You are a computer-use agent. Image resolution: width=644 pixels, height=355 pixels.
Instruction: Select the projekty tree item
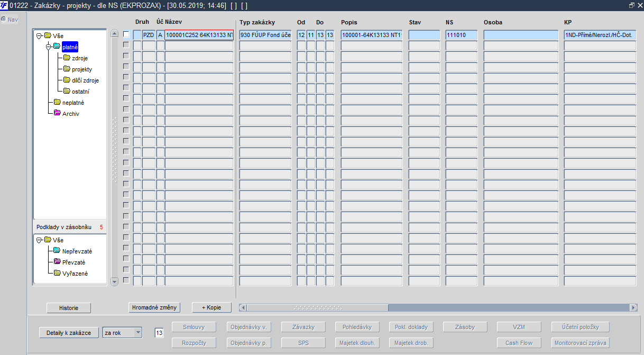click(82, 69)
